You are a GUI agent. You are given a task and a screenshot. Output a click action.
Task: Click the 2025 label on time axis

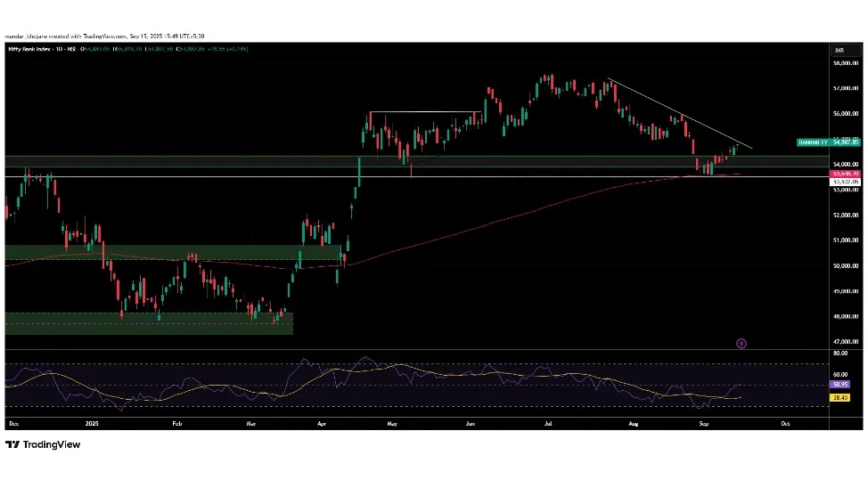[x=92, y=424]
